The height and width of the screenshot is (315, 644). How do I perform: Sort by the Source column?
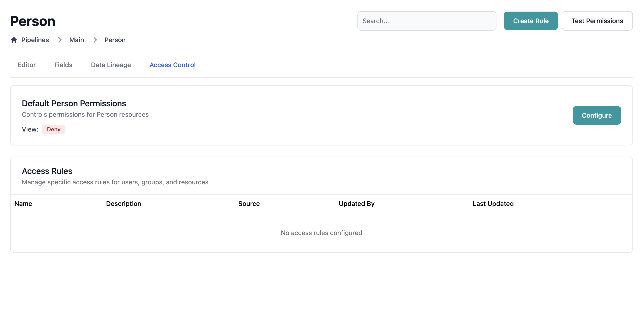pyautogui.click(x=249, y=204)
